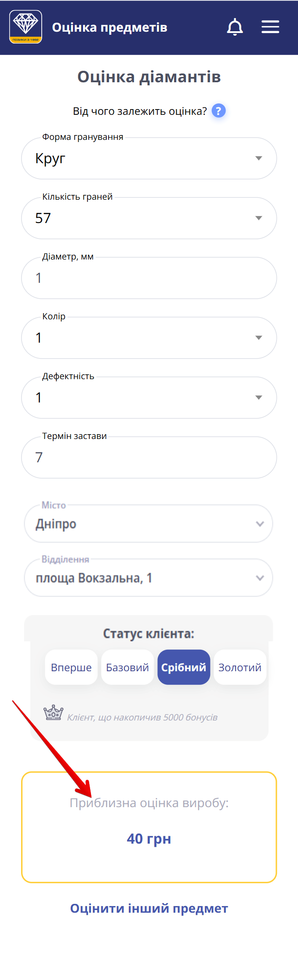Click inside the 'Діаметр, мм' input field
298x980 pixels.
[x=149, y=278]
